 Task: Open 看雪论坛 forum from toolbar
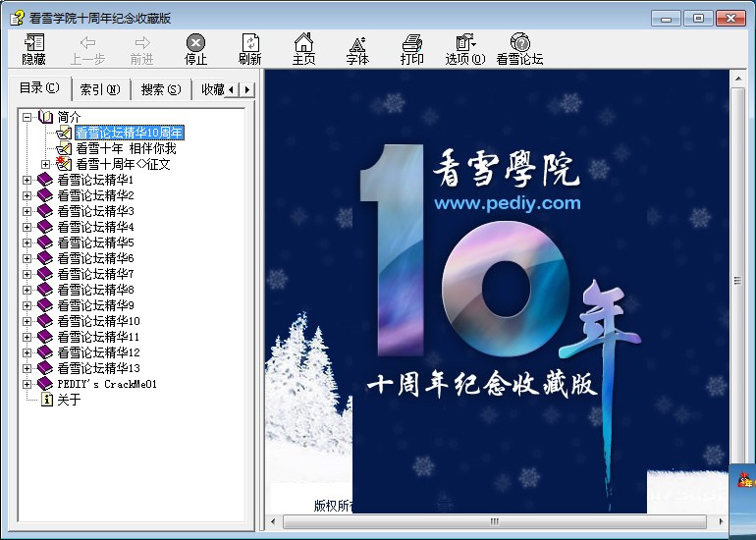[519, 49]
